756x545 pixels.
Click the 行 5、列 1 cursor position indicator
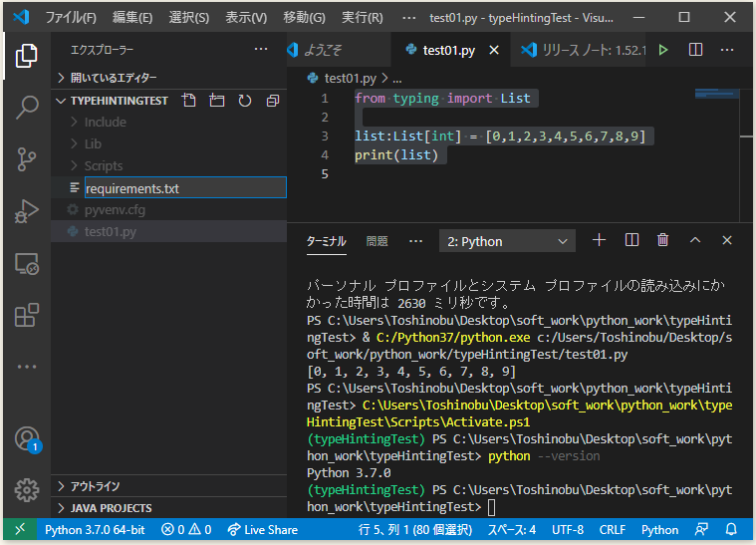415,530
